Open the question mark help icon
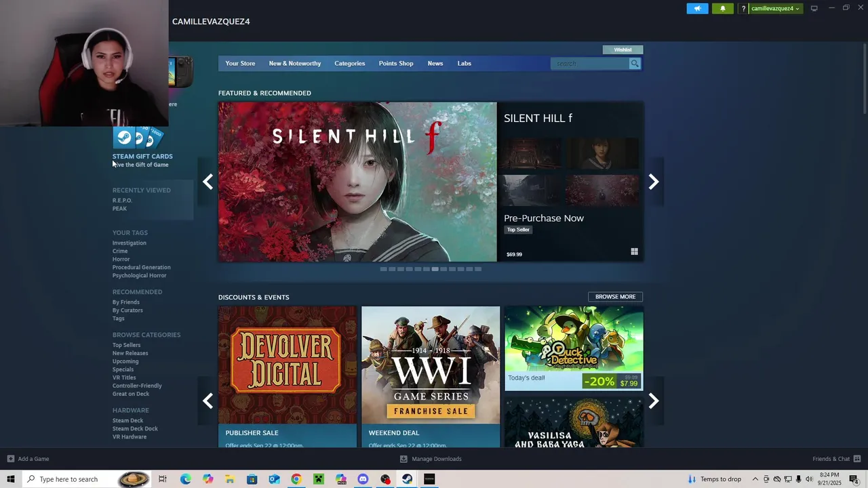 pyautogui.click(x=743, y=9)
